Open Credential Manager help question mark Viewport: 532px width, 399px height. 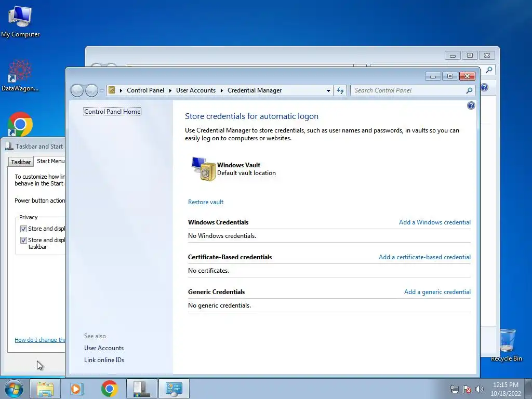(471, 105)
